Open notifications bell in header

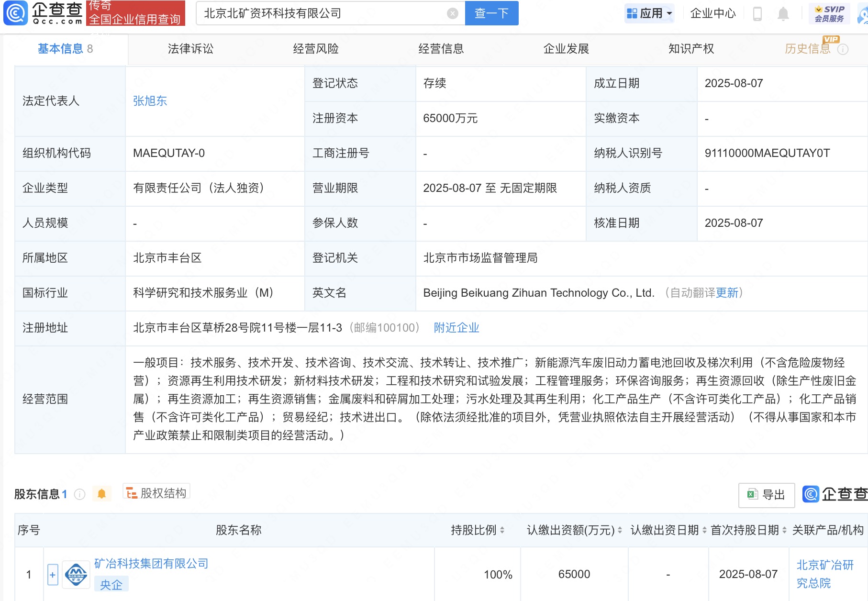click(x=783, y=13)
